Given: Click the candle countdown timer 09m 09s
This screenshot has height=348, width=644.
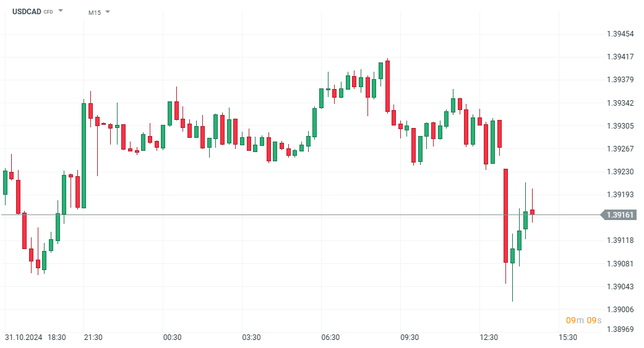Looking at the screenshot, I should pos(582,320).
